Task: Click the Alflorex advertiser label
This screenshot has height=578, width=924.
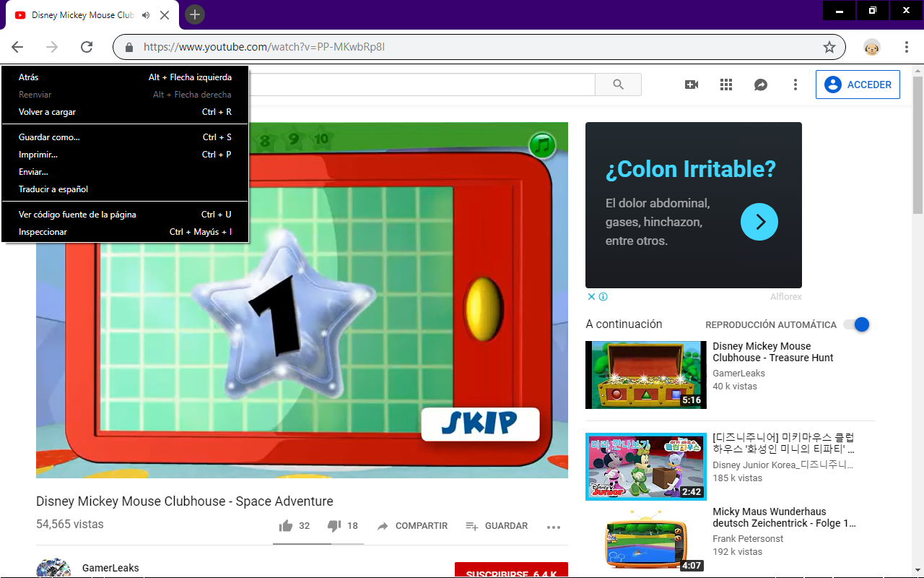Action: pos(786,297)
